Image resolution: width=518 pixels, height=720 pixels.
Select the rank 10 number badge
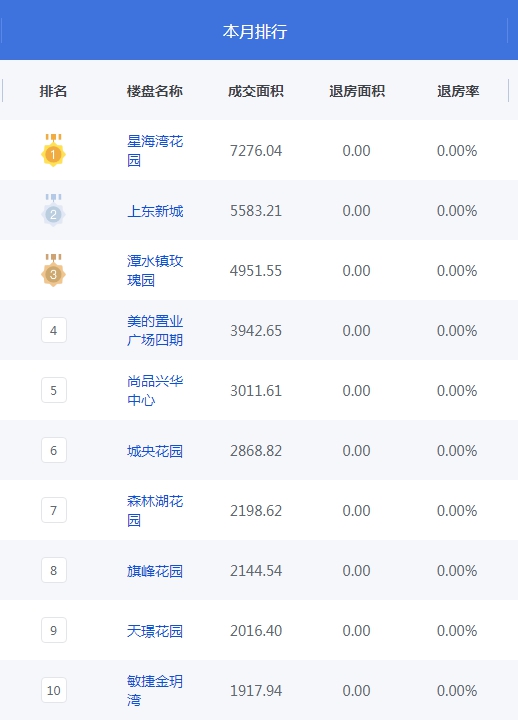[54, 690]
